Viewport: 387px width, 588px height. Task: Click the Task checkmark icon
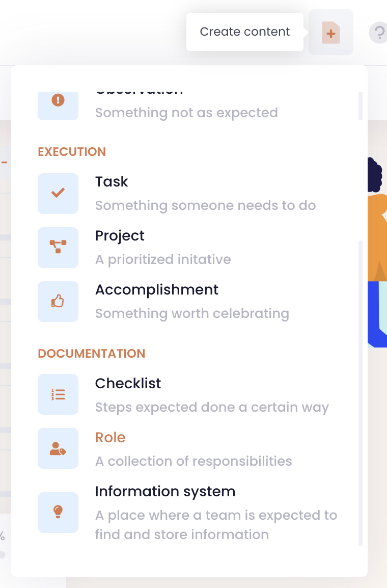pos(58,193)
